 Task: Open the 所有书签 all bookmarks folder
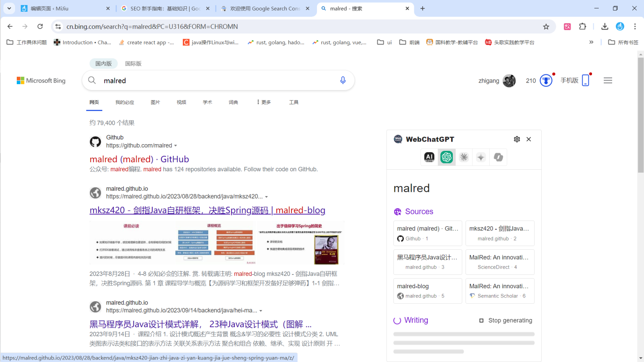coord(623,42)
